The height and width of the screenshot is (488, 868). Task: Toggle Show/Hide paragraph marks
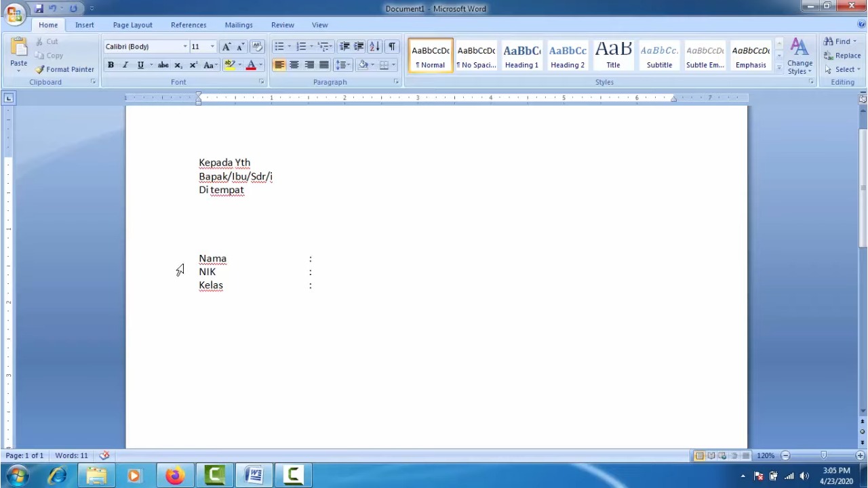click(392, 46)
